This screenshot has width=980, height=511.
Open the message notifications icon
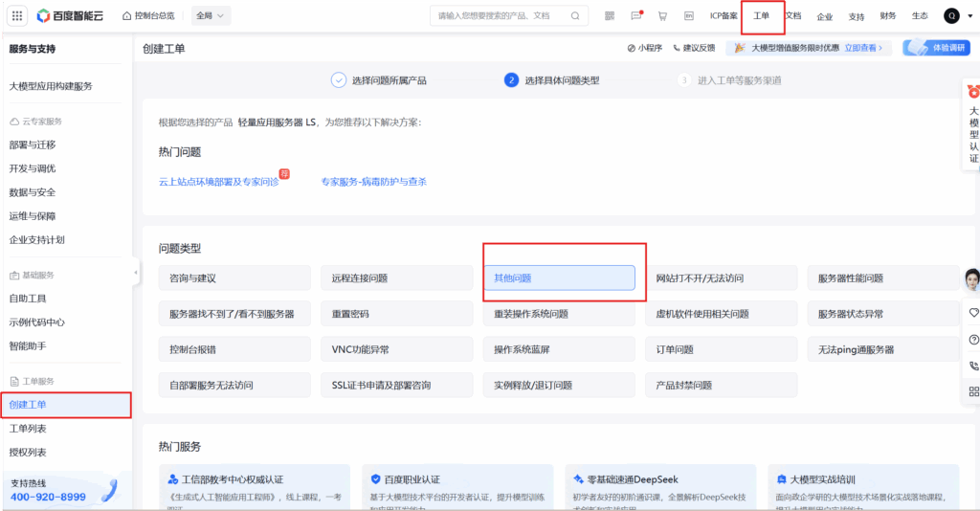tap(636, 16)
